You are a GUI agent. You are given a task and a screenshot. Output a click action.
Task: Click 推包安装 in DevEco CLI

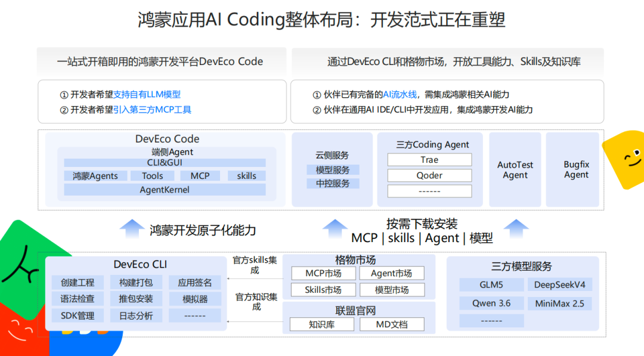click(136, 299)
